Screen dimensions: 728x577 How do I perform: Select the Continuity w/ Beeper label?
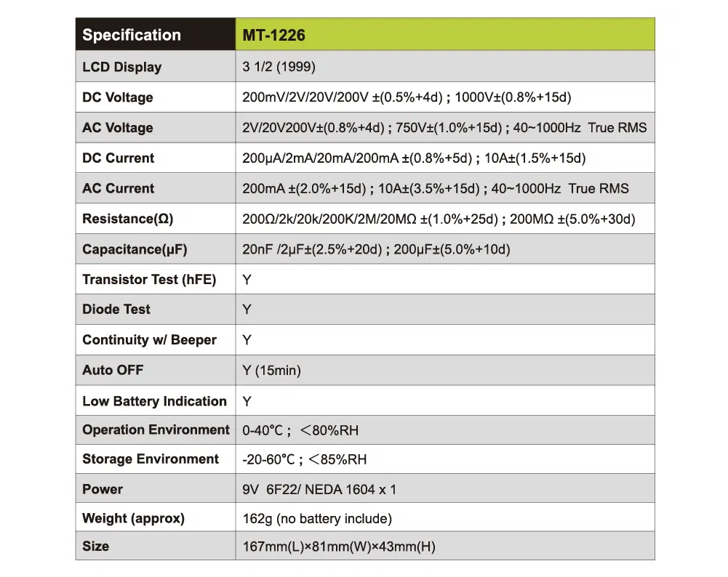click(149, 340)
